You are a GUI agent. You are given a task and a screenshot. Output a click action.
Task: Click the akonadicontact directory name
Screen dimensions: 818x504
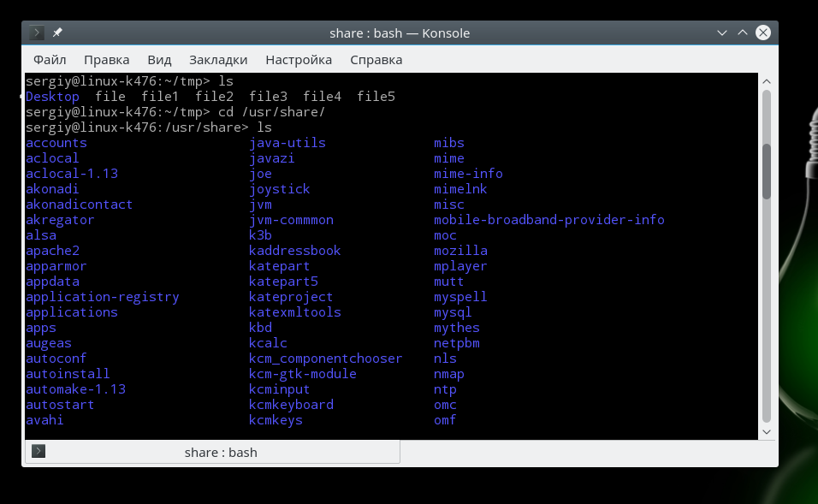[x=80, y=205]
